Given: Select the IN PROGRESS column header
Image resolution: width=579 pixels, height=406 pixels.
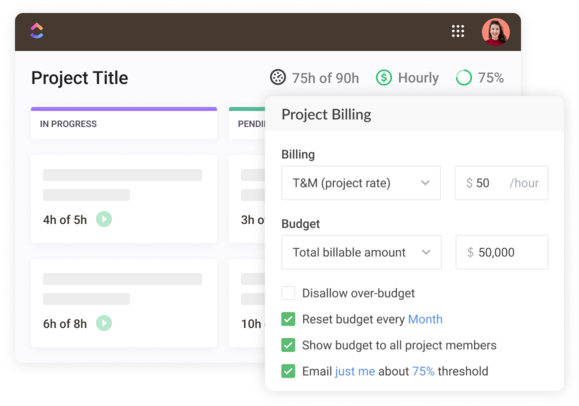Looking at the screenshot, I should [x=124, y=123].
